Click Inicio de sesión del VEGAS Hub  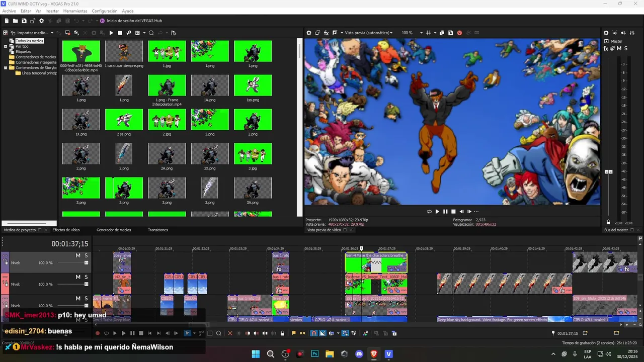134,21
